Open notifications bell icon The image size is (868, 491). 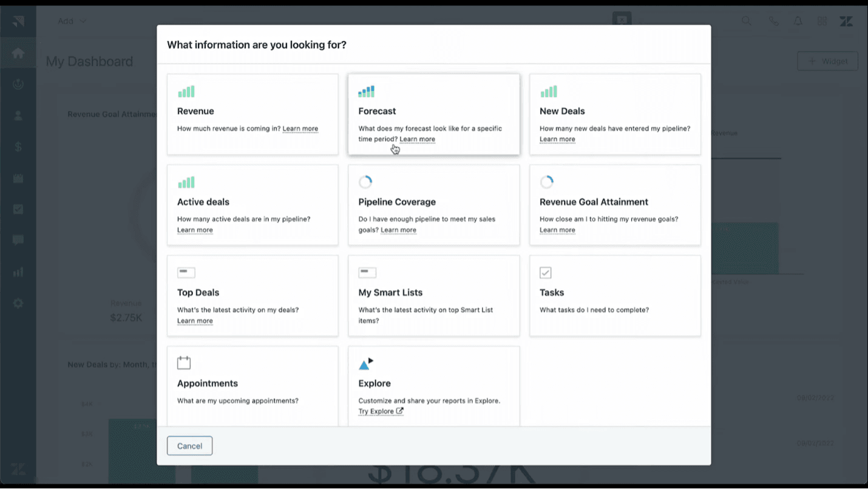coord(798,21)
